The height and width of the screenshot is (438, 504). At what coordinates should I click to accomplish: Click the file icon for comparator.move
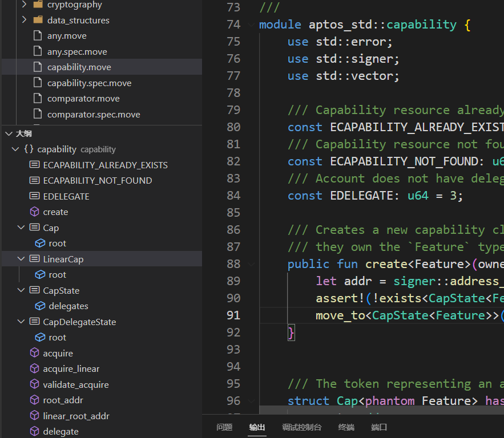tap(38, 99)
